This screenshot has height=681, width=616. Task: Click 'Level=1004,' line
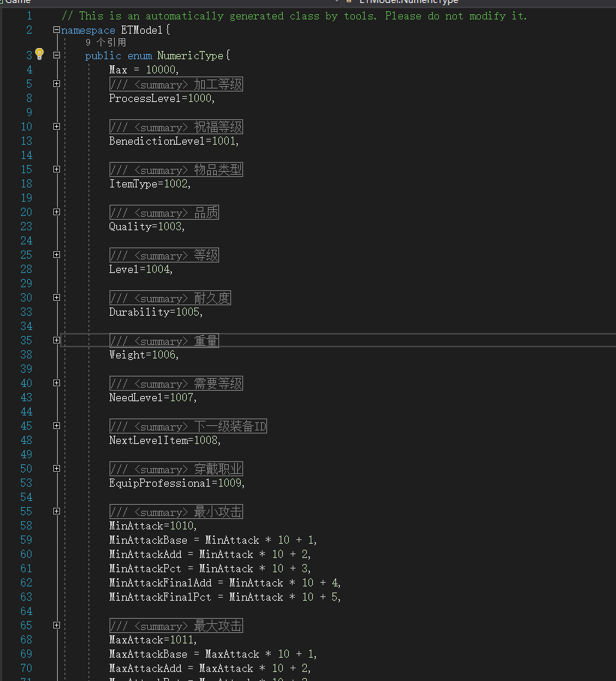tap(141, 269)
